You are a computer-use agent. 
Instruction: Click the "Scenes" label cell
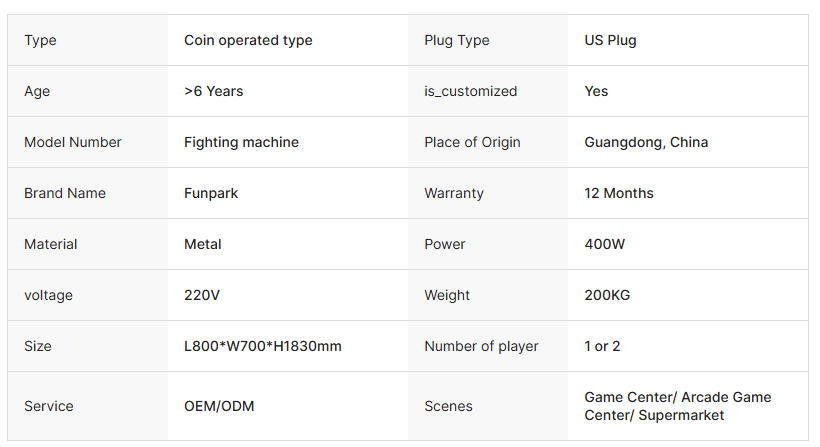(448, 406)
